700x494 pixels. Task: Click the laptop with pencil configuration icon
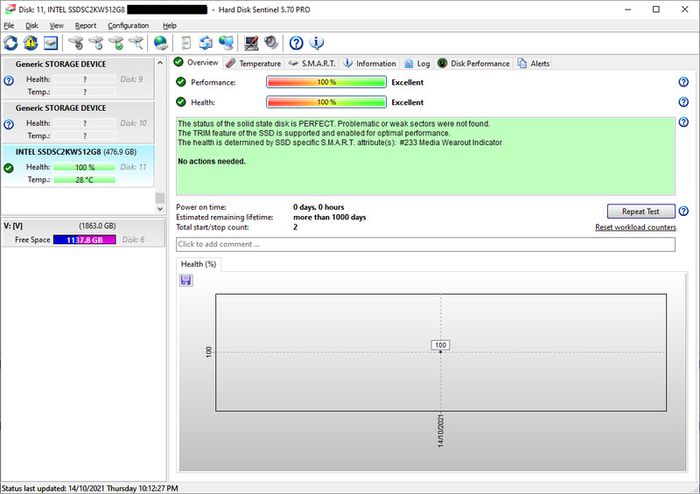(251, 43)
